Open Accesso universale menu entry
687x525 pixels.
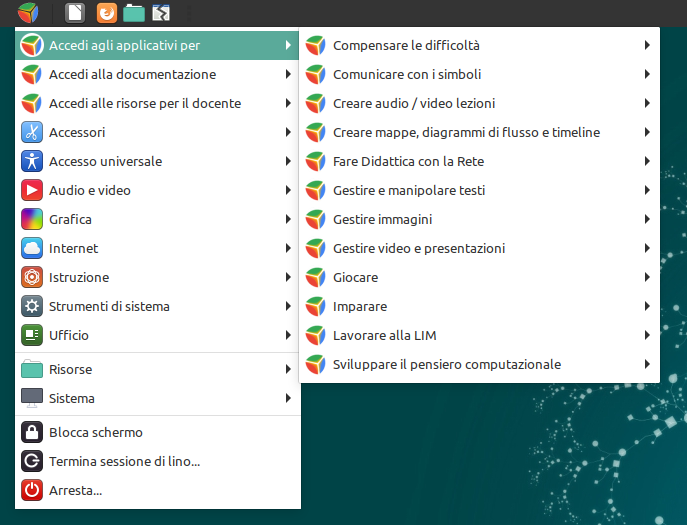(105, 161)
